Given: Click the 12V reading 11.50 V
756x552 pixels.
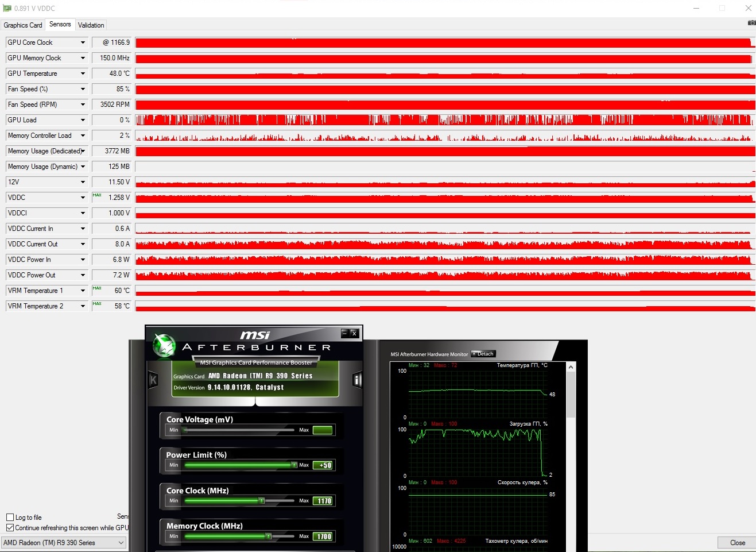Looking at the screenshot, I should (111, 182).
